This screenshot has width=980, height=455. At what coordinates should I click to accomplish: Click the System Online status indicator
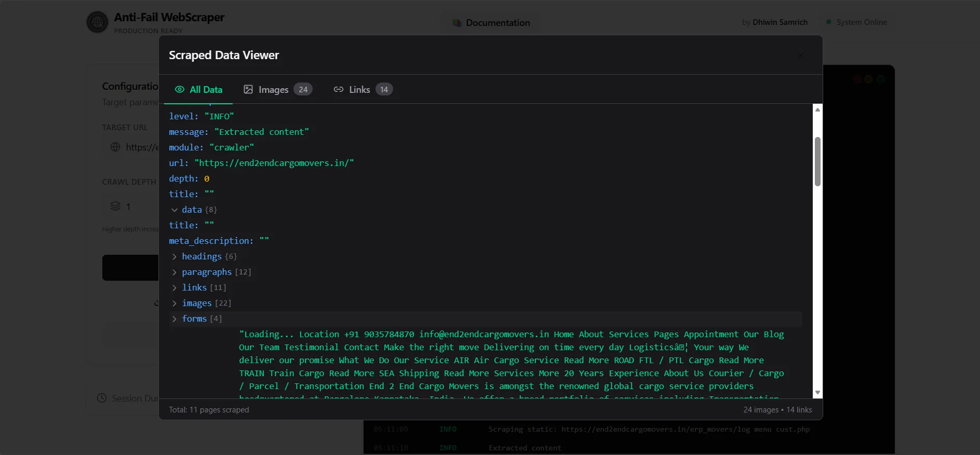[856, 22]
